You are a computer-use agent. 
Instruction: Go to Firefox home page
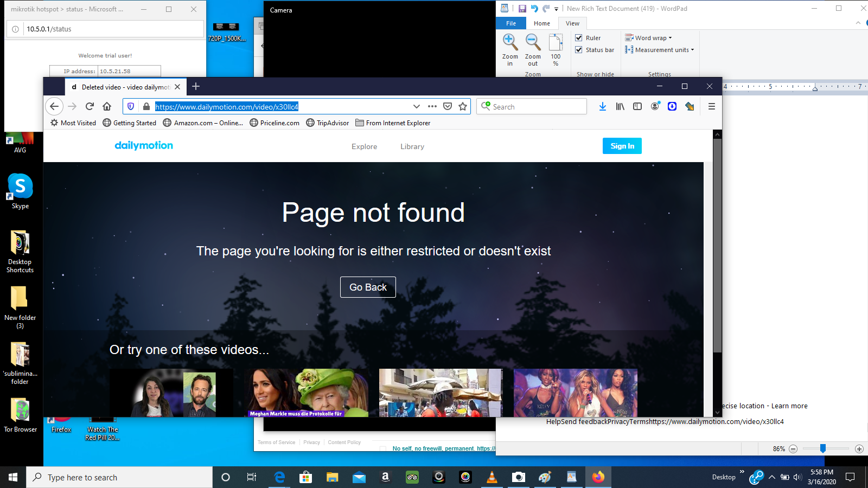pos(107,106)
